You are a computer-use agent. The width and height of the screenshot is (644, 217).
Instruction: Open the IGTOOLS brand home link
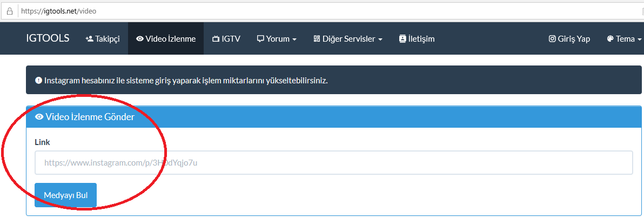pos(48,38)
